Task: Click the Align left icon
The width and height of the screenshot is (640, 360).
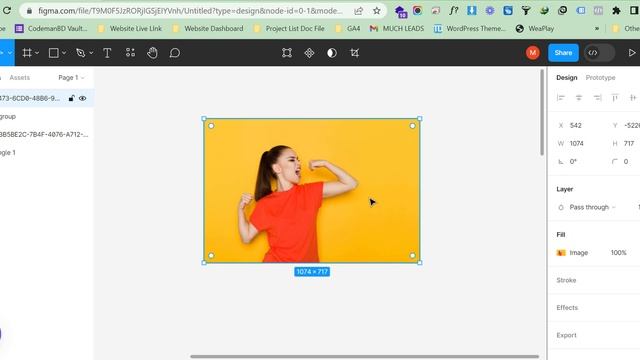Action: tap(561, 98)
